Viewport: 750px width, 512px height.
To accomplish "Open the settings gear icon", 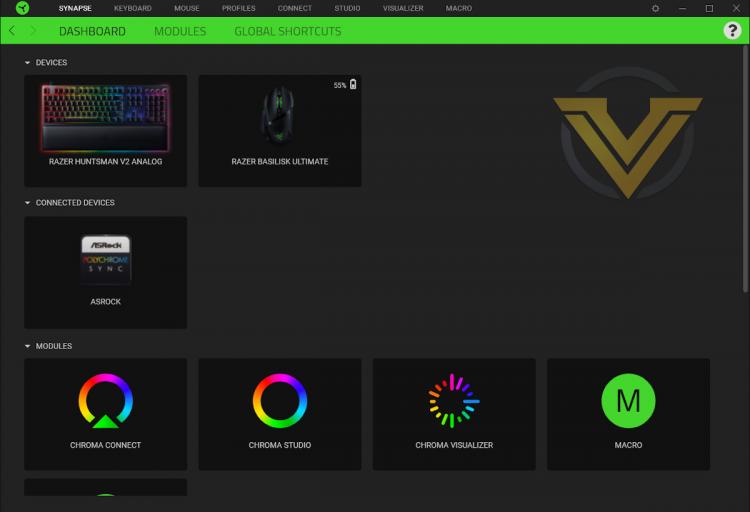I will pyautogui.click(x=655, y=9).
